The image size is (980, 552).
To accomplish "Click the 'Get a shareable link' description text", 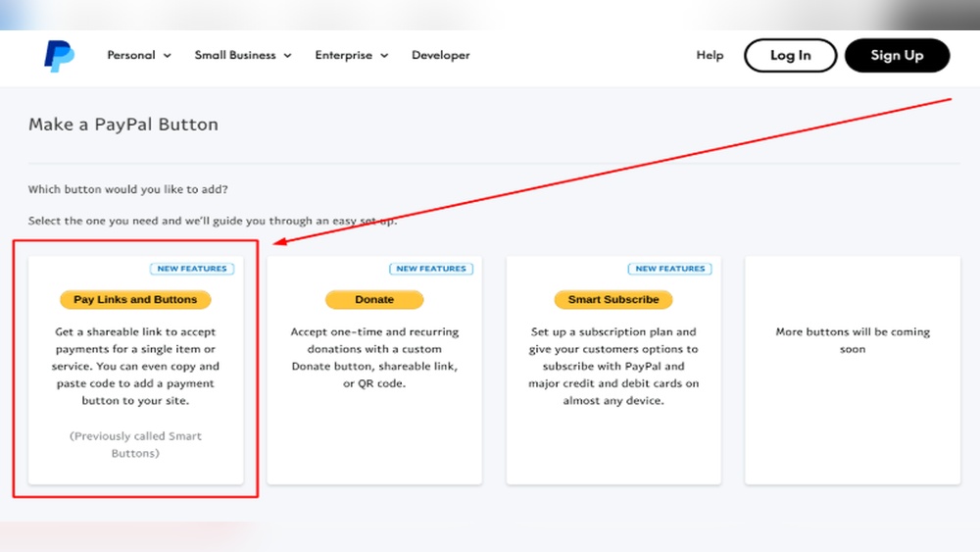I will tap(135, 367).
